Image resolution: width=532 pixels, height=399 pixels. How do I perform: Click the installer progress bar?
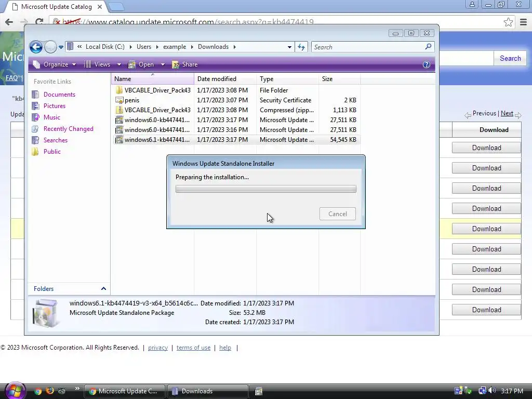point(266,189)
